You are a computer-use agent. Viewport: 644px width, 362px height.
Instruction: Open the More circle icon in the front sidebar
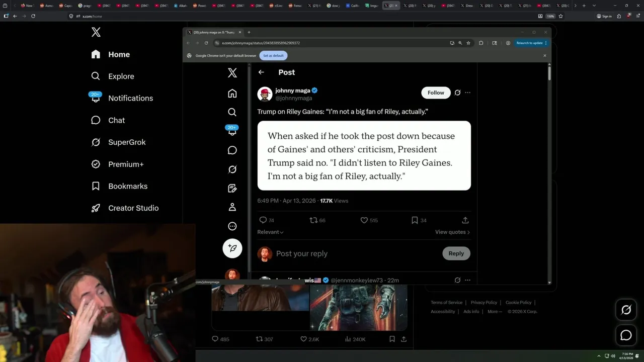(232, 226)
